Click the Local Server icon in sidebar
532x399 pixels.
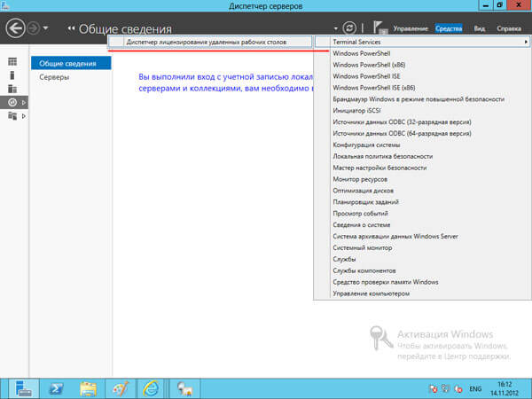point(12,75)
